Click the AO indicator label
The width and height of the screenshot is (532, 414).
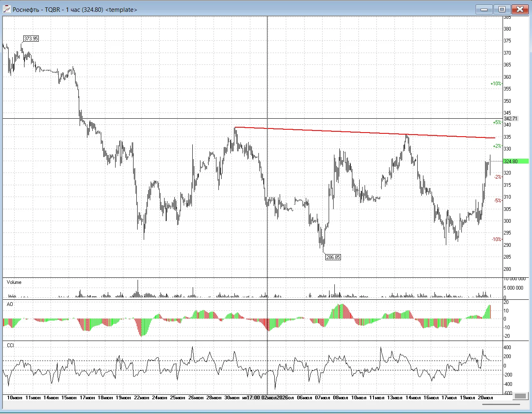[10, 304]
